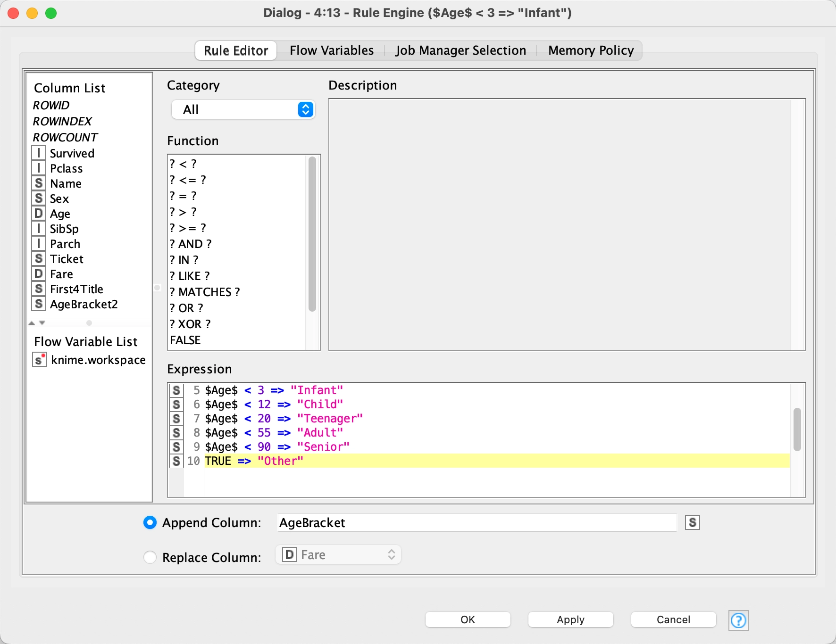
Task: Click the Apply button
Action: click(570, 619)
